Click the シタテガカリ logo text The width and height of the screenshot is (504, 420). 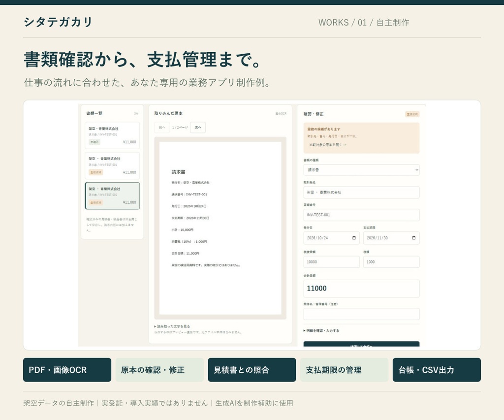(58, 22)
